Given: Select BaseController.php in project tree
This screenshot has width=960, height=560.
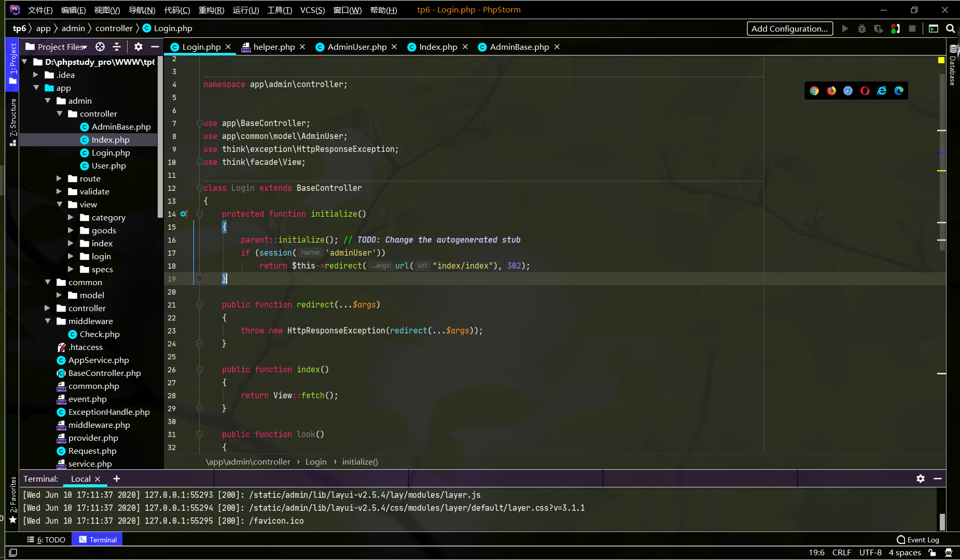Looking at the screenshot, I should 104,373.
